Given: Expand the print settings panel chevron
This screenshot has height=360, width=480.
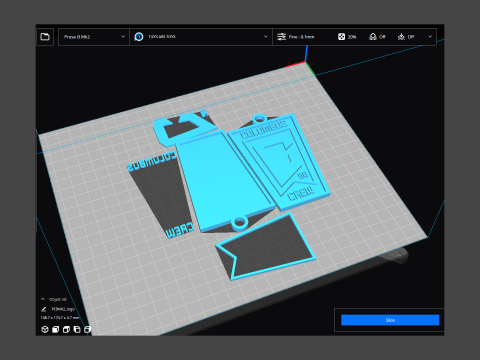Looking at the screenshot, I should coord(430,37).
